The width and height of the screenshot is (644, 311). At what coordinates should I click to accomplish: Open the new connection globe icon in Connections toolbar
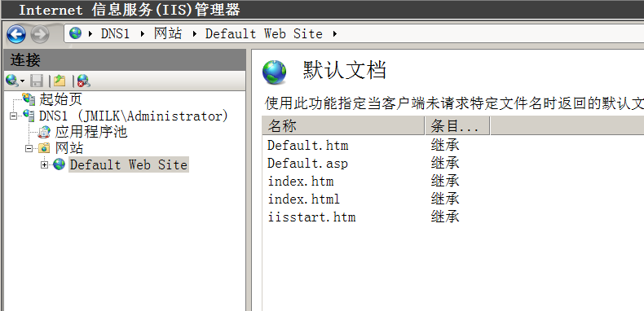click(12, 81)
